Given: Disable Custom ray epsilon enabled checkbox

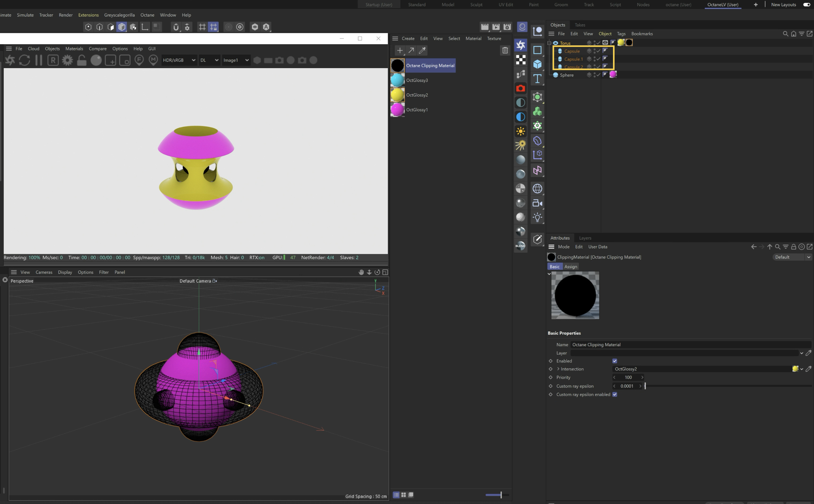Looking at the screenshot, I should [x=615, y=395].
